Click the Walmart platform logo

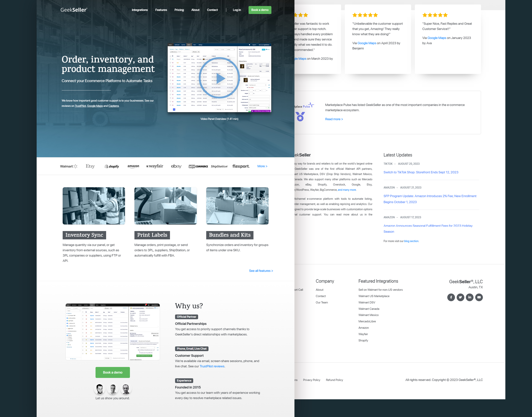point(69,166)
